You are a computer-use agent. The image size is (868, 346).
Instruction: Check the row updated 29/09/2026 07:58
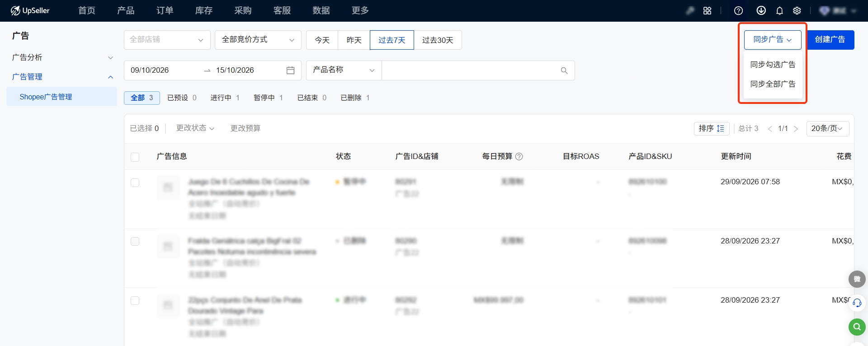[x=135, y=182]
